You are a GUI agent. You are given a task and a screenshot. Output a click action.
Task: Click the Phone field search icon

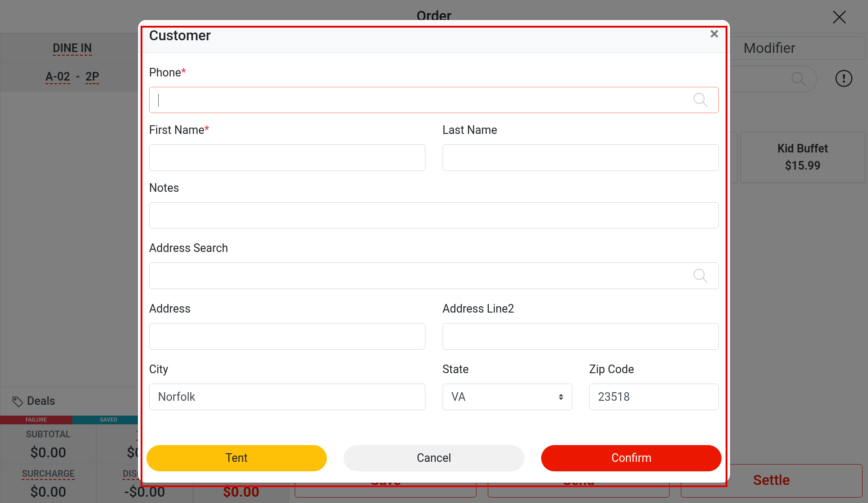(x=700, y=100)
